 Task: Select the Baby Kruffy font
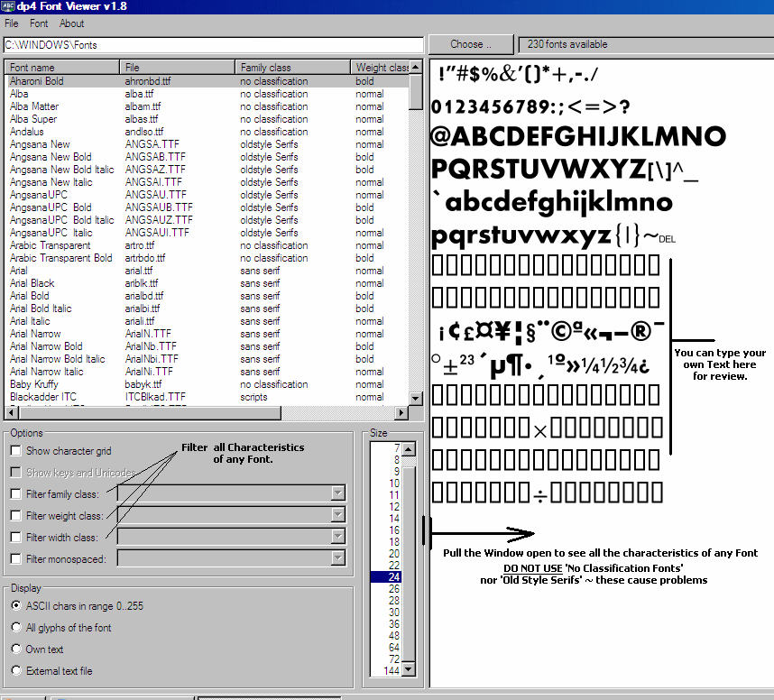pyautogui.click(x=34, y=384)
